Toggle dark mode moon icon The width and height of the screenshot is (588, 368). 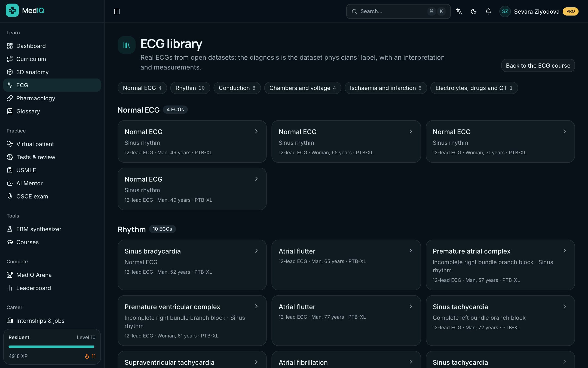pyautogui.click(x=474, y=11)
